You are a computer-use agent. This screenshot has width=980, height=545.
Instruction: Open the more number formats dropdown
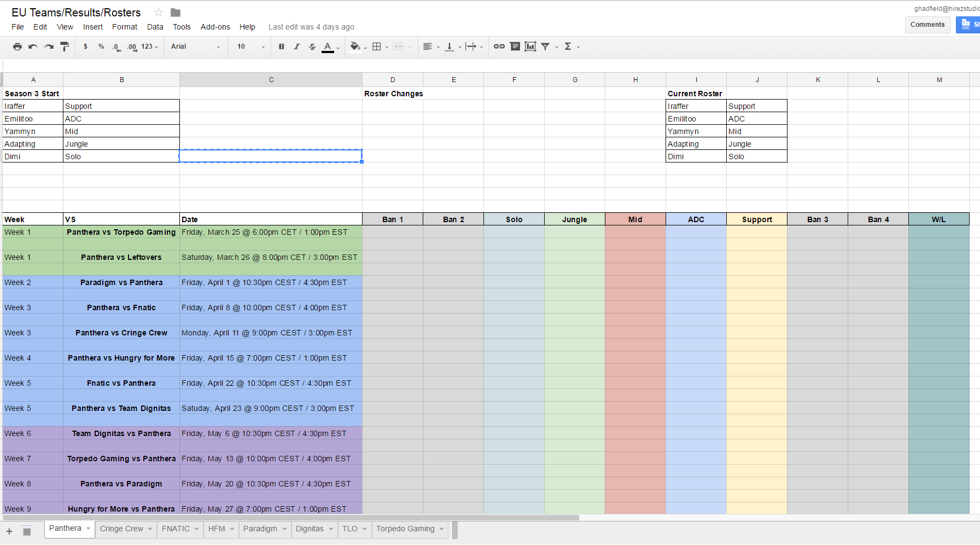149,47
